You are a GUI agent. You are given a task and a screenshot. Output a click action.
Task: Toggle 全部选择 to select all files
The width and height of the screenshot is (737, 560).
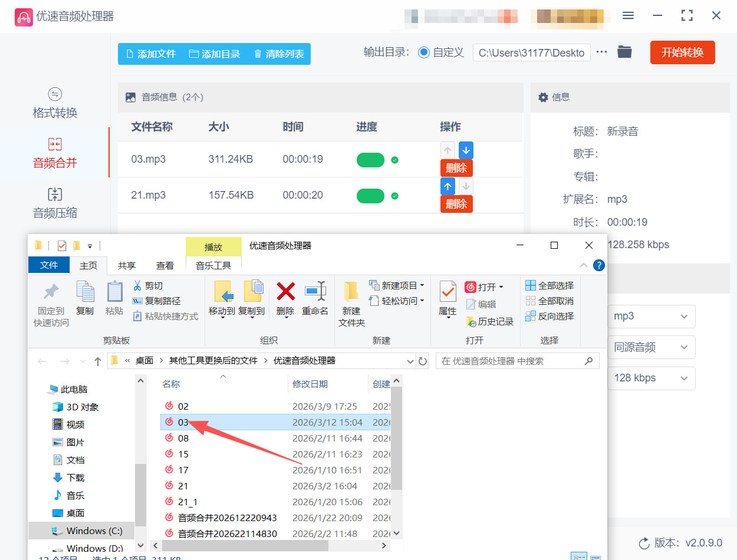[x=549, y=285]
